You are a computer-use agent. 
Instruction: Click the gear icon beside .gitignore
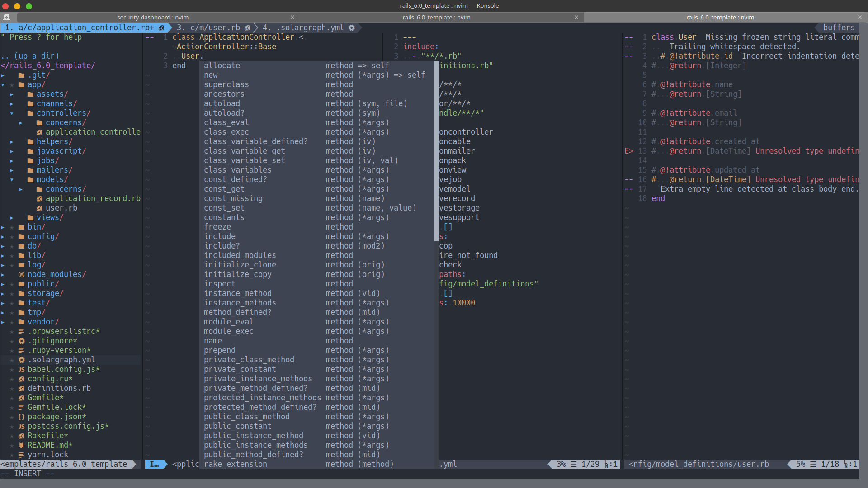[x=21, y=341]
